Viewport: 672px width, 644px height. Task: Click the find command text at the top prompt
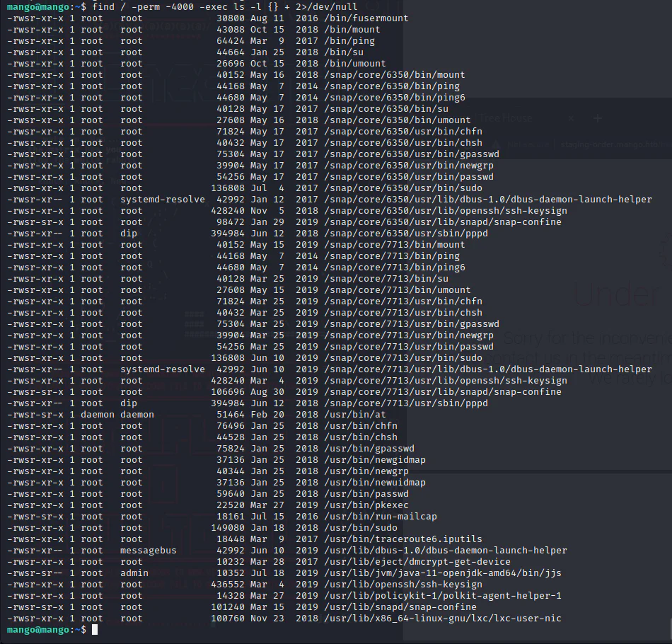click(224, 7)
